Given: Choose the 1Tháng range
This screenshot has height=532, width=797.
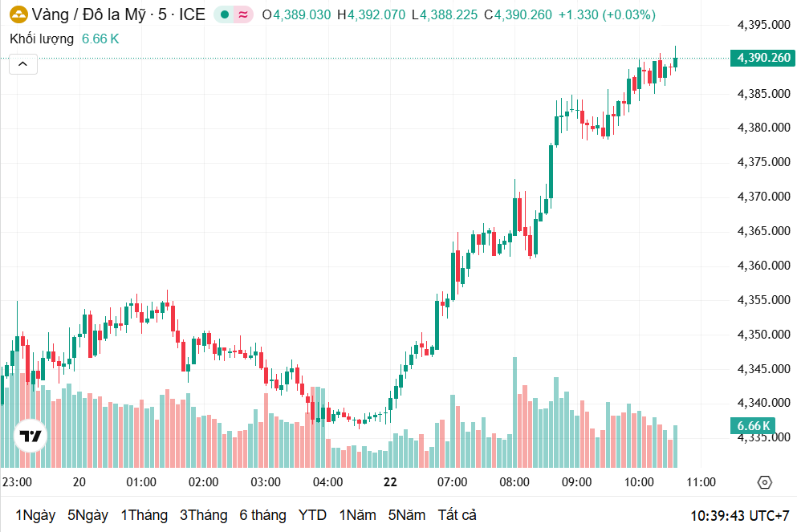Looking at the screenshot, I should (144, 515).
